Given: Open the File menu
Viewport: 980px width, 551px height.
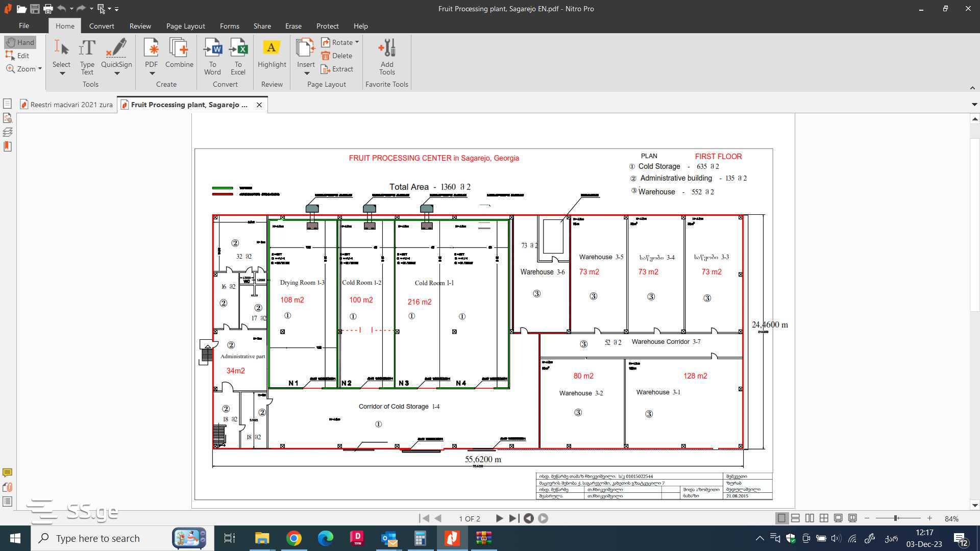Looking at the screenshot, I should coord(24,26).
